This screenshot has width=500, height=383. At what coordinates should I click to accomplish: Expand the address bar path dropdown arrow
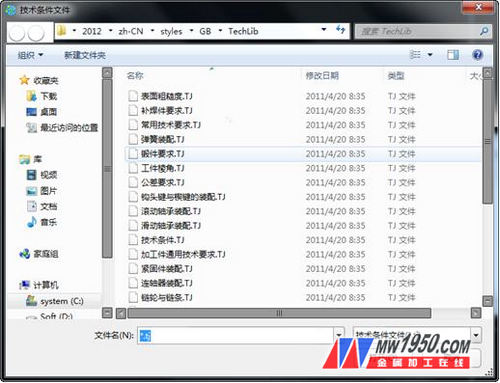(324, 30)
